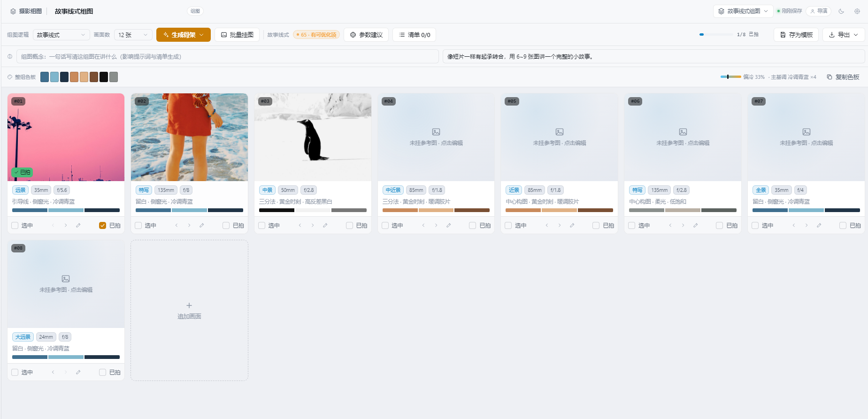Image resolution: width=868 pixels, height=419 pixels.
Task: Tick the 选中 checkbox on card #05
Action: (508, 225)
